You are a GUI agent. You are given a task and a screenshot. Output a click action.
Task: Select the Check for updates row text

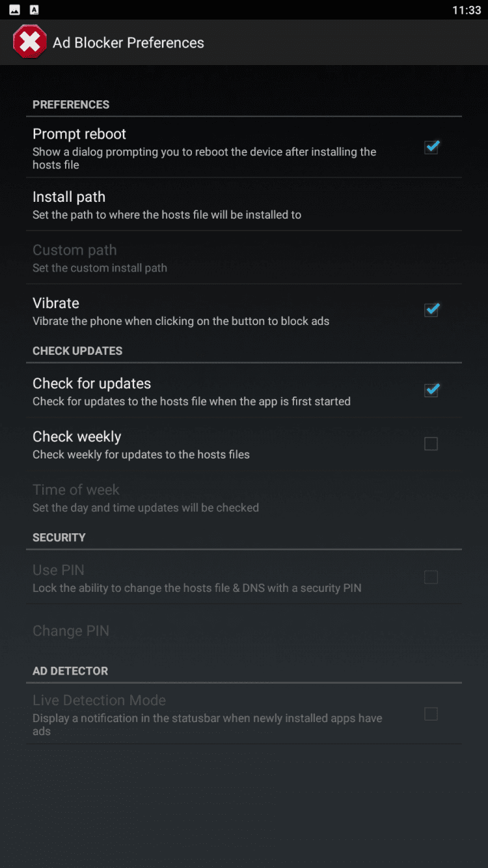coord(192,391)
